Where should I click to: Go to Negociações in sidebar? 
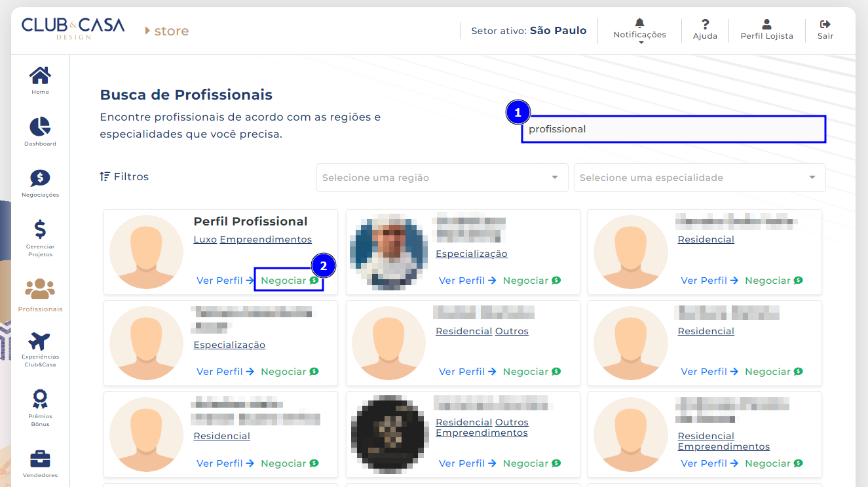pyautogui.click(x=40, y=179)
